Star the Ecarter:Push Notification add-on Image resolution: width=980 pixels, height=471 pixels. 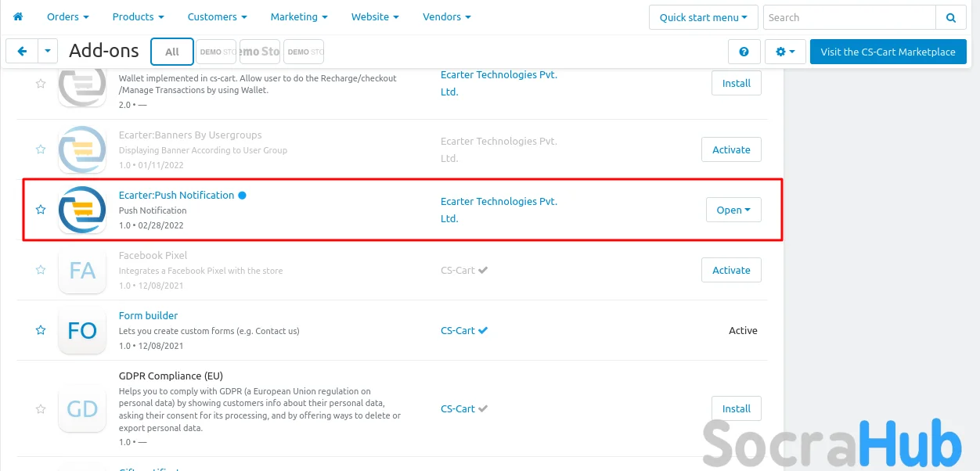(x=41, y=210)
